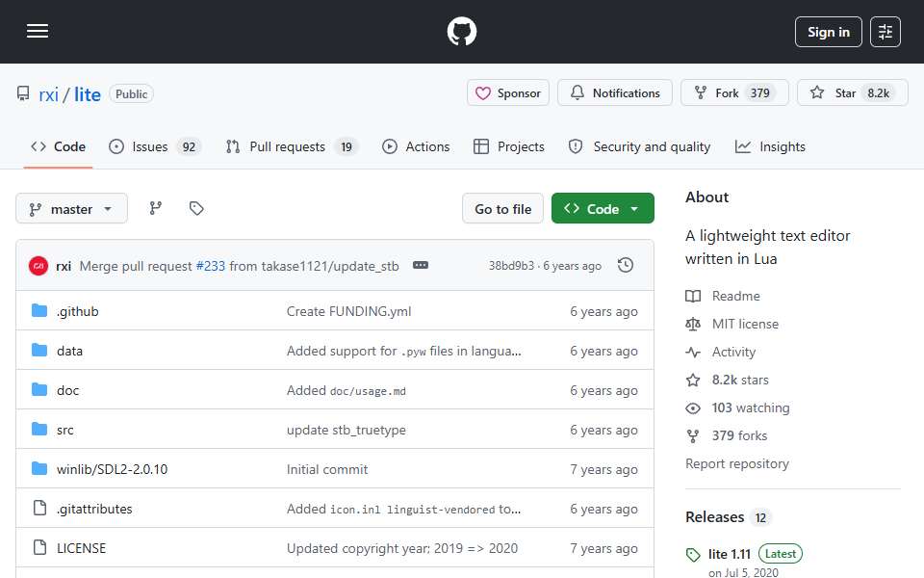924x578 pixels.
Task: Open the winlib/SDL2-2.0.10 folder name
Action: pos(112,469)
